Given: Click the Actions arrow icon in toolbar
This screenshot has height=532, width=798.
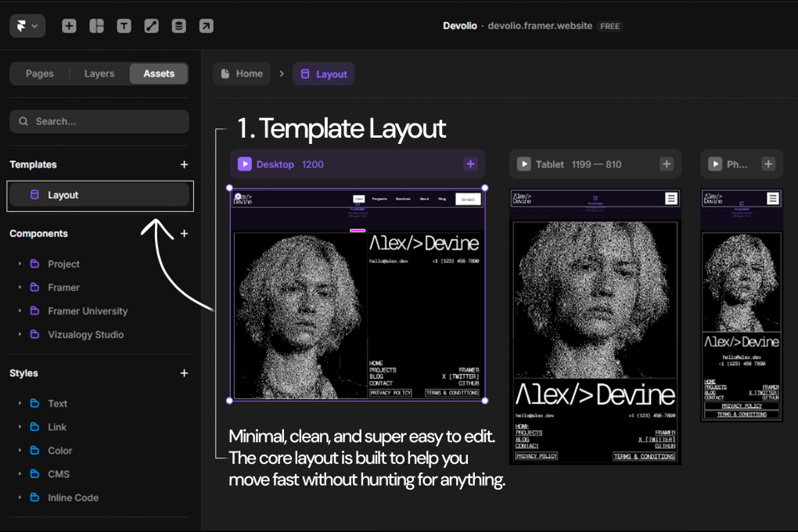Looking at the screenshot, I should coord(206,26).
